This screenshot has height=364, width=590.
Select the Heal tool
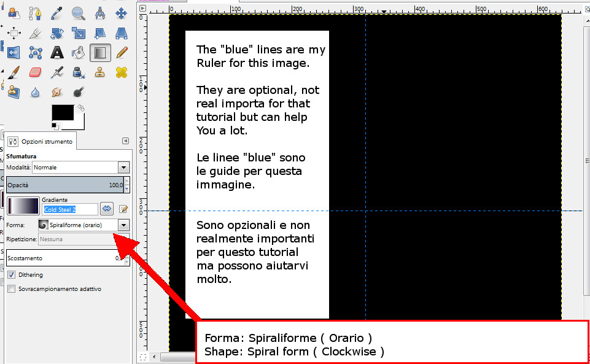[122, 72]
